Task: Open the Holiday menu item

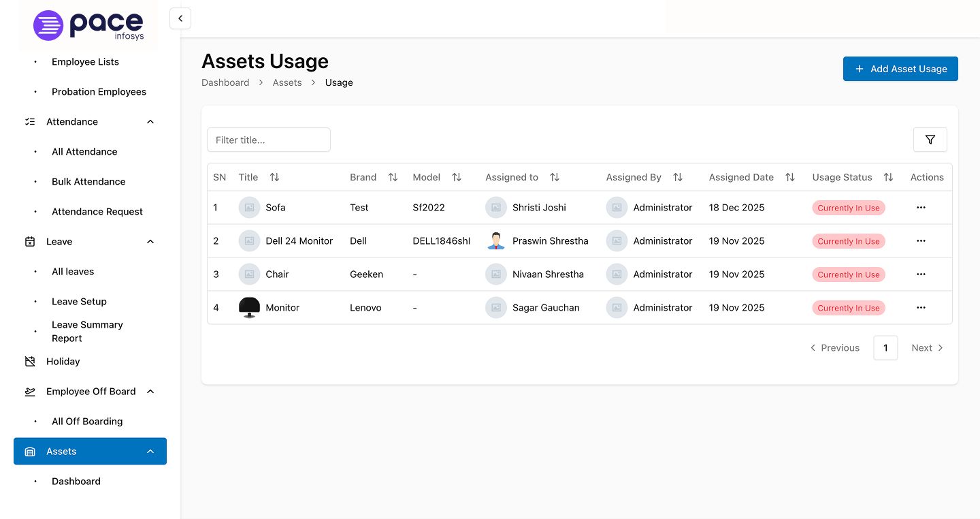Action: click(x=63, y=362)
